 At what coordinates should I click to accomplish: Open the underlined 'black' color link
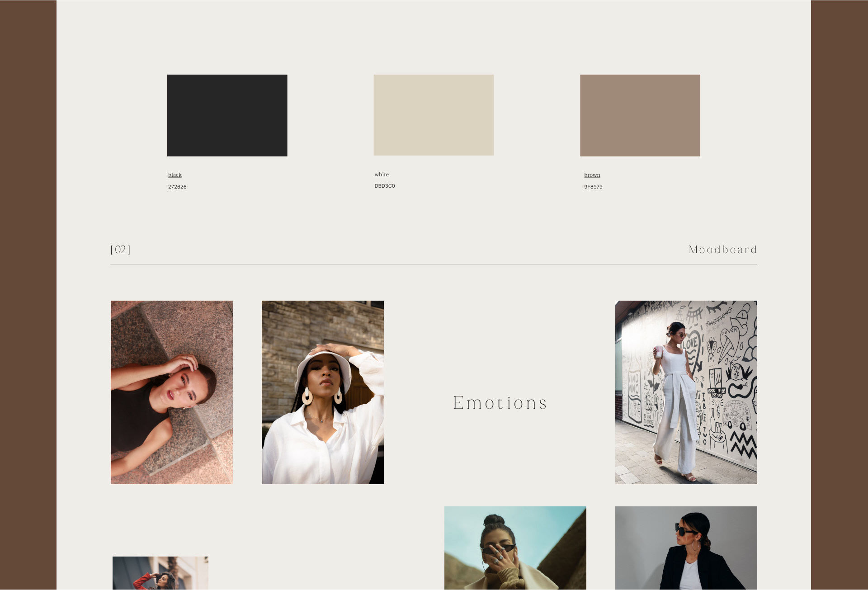175,175
